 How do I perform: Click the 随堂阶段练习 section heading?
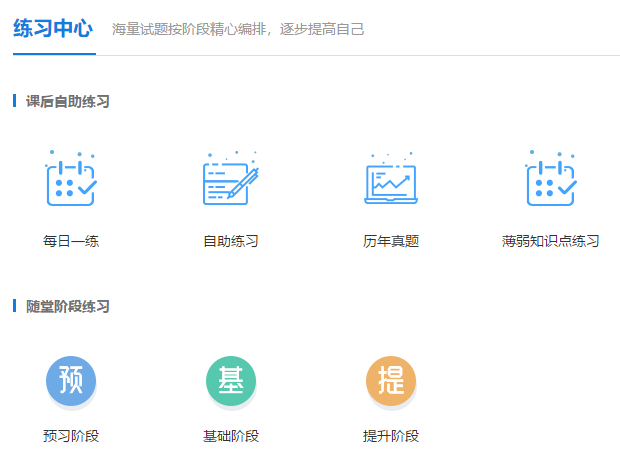click(x=68, y=306)
